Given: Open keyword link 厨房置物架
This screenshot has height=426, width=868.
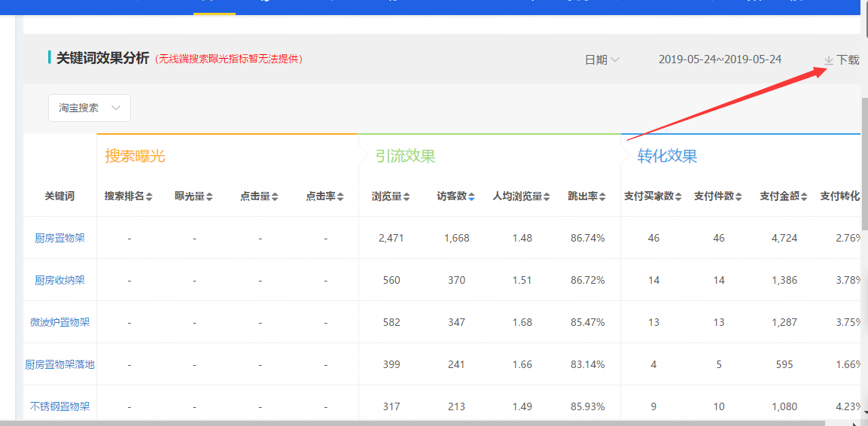Looking at the screenshot, I should (x=59, y=238).
